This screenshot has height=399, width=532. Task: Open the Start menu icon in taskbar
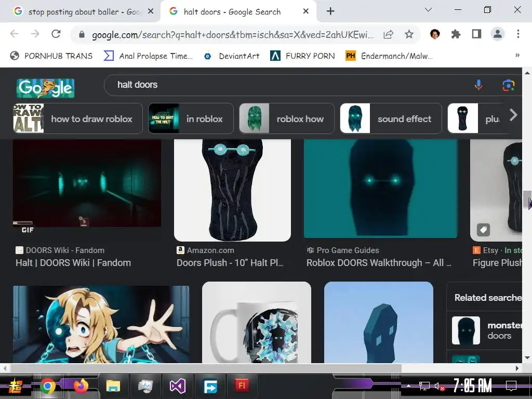coord(15,386)
